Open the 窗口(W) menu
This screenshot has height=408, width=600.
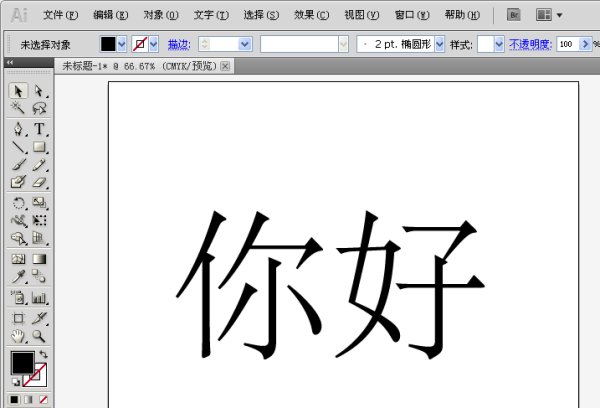(412, 15)
